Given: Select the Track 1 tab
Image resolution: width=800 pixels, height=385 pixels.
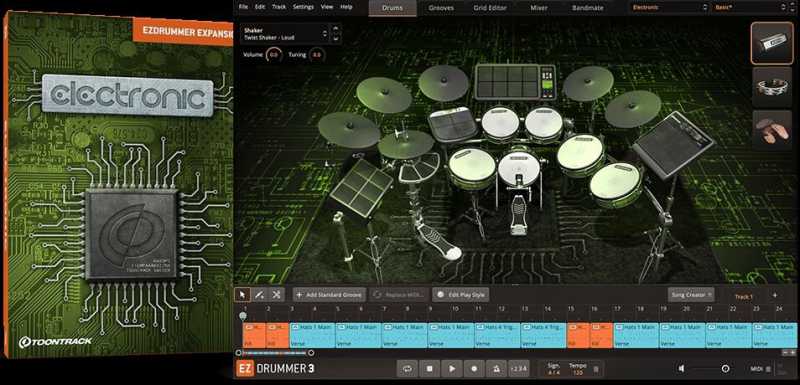Looking at the screenshot, I should tap(743, 296).
